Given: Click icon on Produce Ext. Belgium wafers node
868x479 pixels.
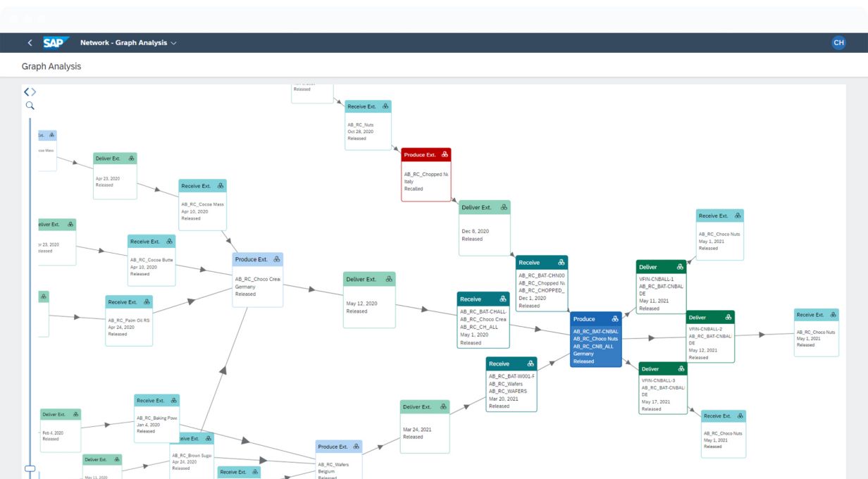Looking at the screenshot, I should [x=356, y=447].
